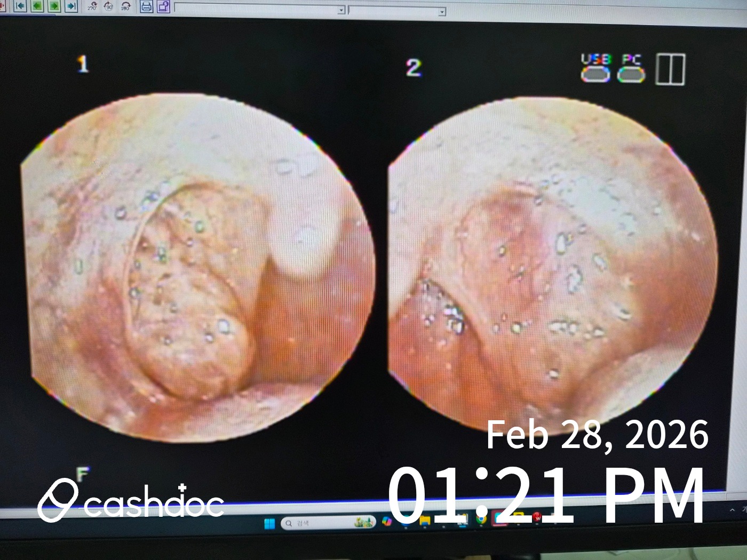Rotate image 90 degrees

[109, 6]
